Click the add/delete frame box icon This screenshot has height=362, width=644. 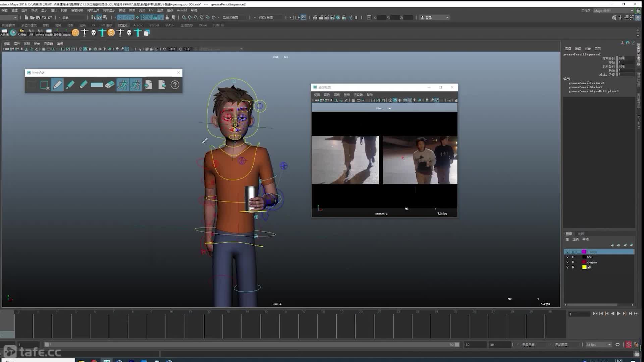pos(45,85)
